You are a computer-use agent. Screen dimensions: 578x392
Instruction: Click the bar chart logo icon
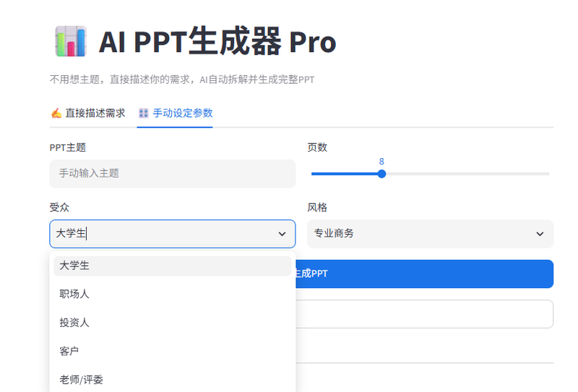coord(71,41)
